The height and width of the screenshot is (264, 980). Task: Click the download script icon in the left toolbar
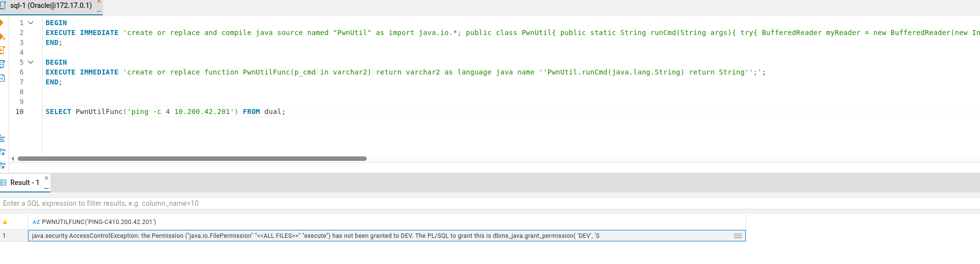click(2, 152)
